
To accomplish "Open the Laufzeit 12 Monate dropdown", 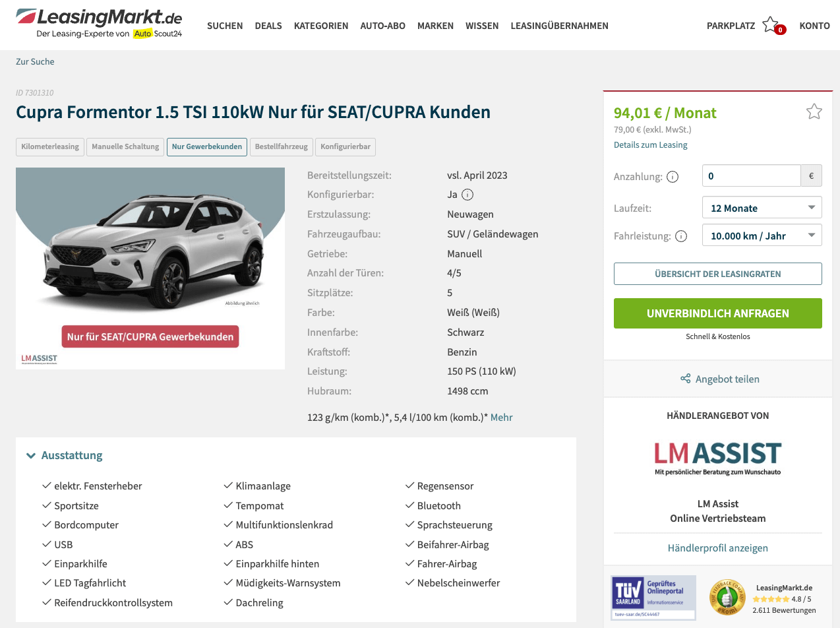I will [762, 208].
